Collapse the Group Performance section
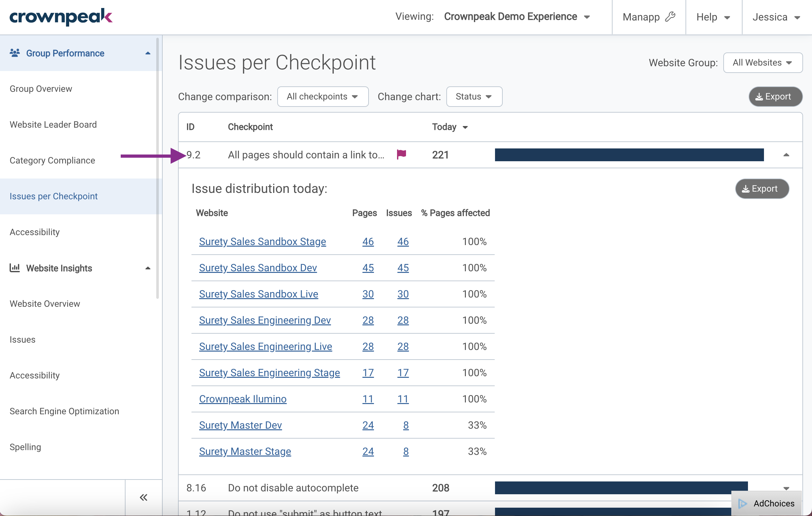This screenshot has height=516, width=812. pyautogui.click(x=148, y=53)
